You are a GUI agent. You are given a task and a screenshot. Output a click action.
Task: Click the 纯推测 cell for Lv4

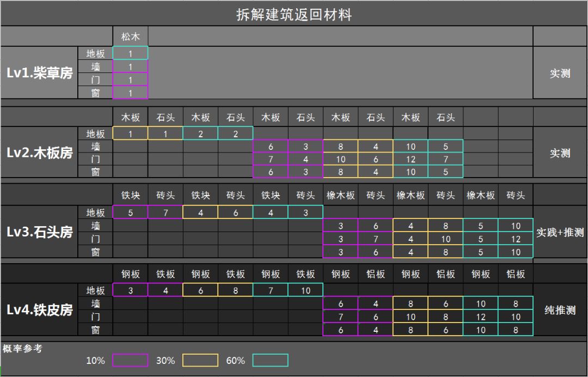(x=560, y=310)
